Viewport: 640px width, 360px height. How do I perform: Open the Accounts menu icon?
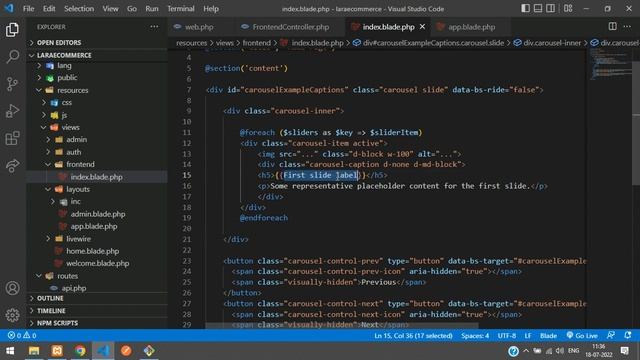coord(12,288)
